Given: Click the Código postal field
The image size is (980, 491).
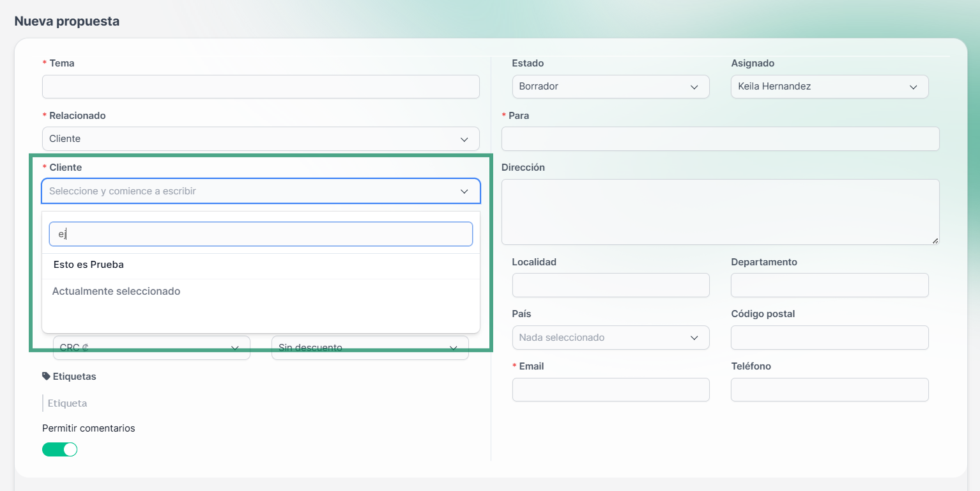Looking at the screenshot, I should [x=829, y=338].
